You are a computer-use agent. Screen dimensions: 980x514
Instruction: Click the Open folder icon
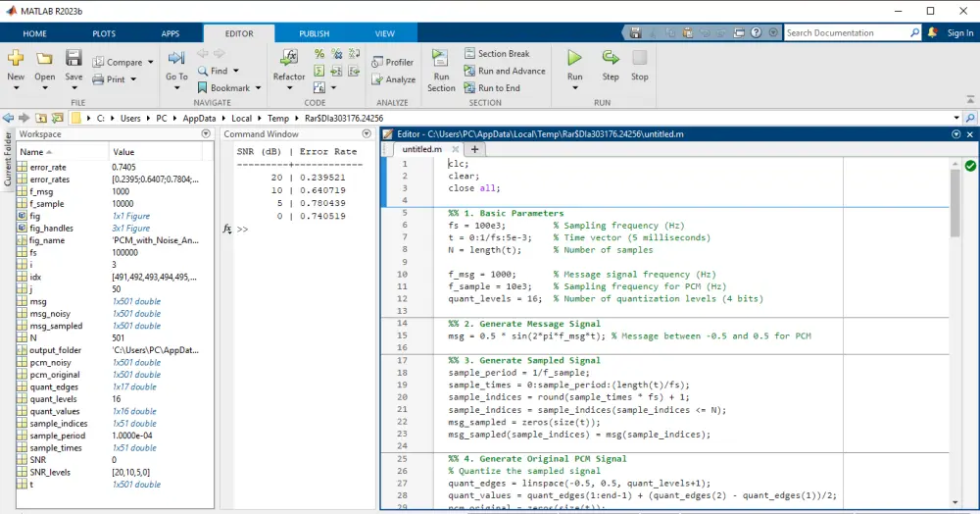(x=44, y=58)
